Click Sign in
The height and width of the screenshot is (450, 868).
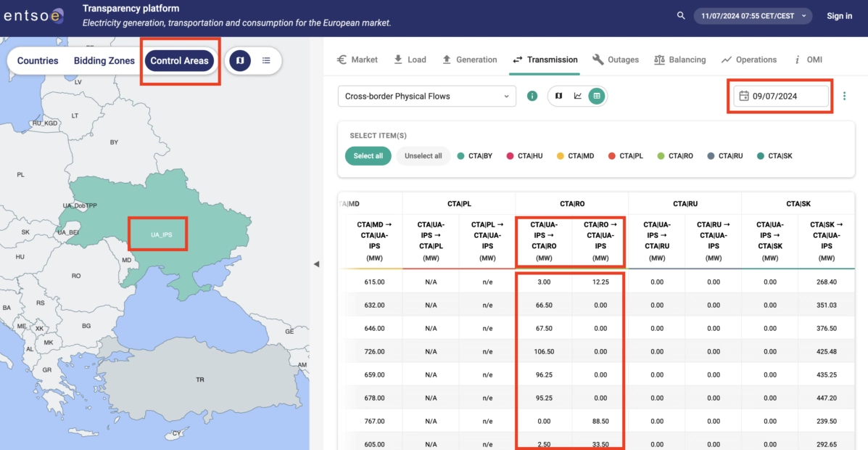[x=839, y=16]
